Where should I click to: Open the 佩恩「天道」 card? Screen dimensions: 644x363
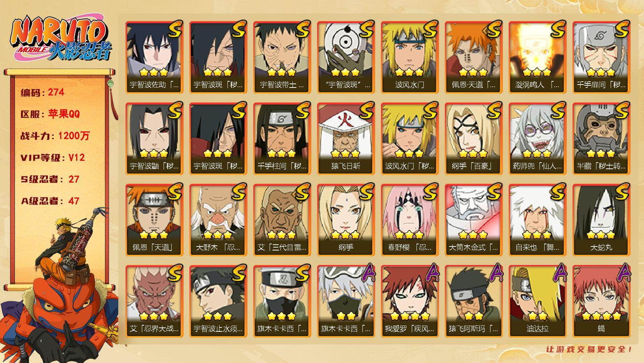[154, 220]
